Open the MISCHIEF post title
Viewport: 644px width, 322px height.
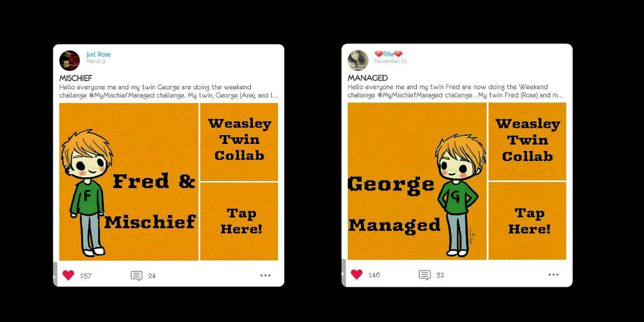coord(76,78)
